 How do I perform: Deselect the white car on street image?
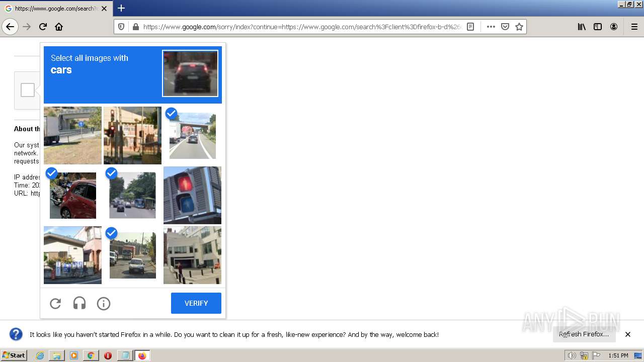[132, 255]
